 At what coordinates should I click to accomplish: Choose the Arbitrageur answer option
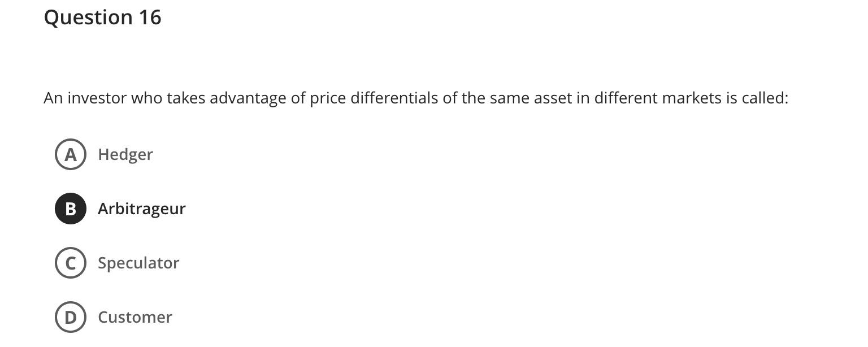pos(141,208)
